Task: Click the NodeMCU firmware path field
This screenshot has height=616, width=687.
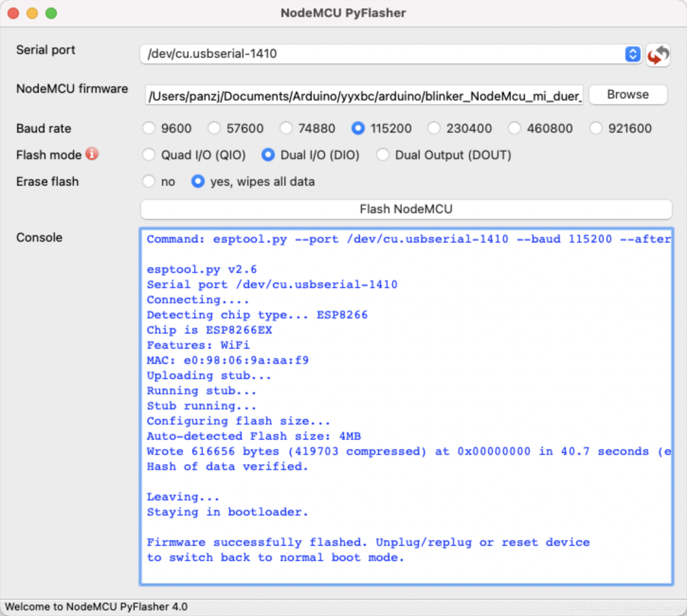Action: coord(364,96)
